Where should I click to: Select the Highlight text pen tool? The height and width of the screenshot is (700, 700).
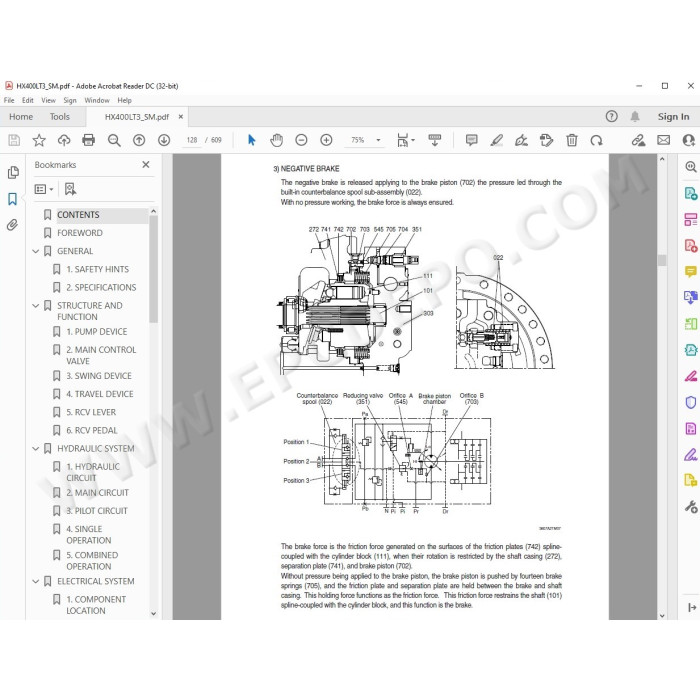[496, 140]
